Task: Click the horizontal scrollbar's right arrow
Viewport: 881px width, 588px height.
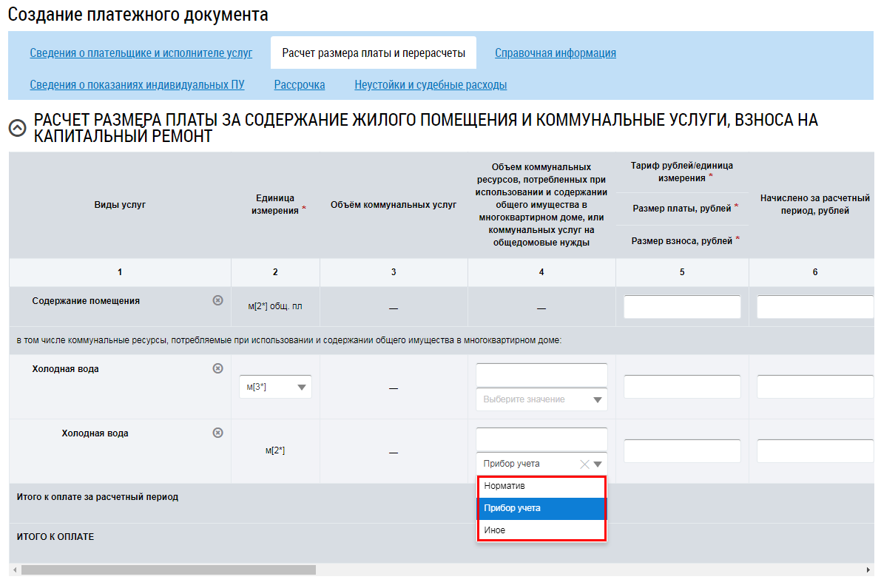Action: (x=868, y=570)
